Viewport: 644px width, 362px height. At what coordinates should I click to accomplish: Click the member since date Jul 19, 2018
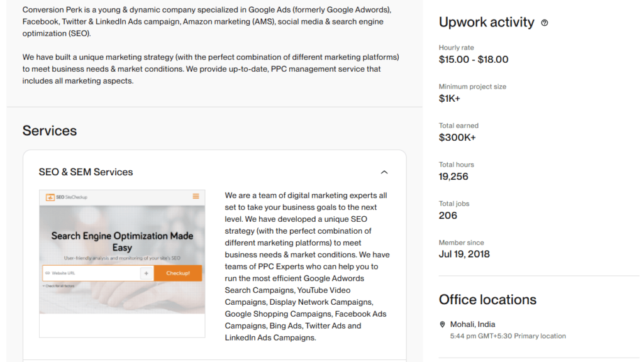tap(464, 254)
